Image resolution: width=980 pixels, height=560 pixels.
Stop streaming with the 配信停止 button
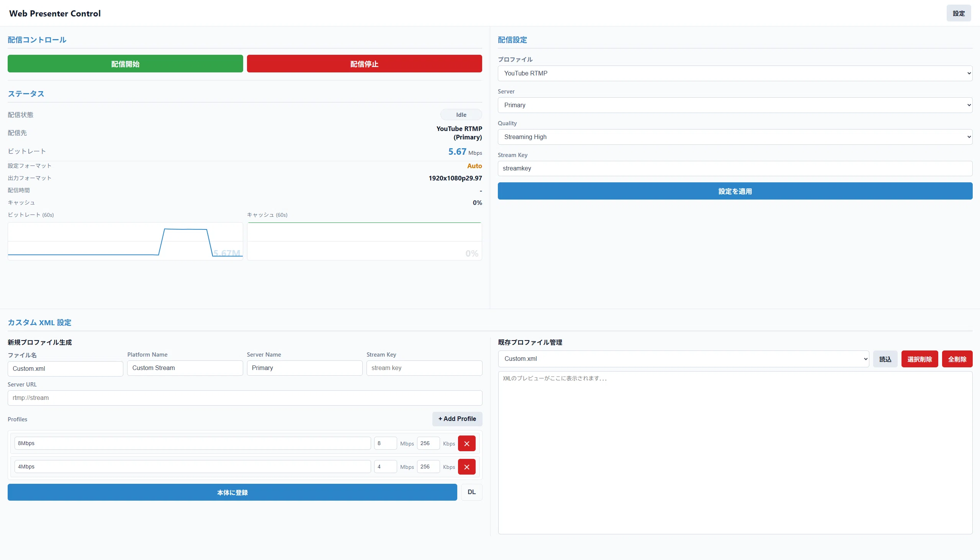click(364, 64)
